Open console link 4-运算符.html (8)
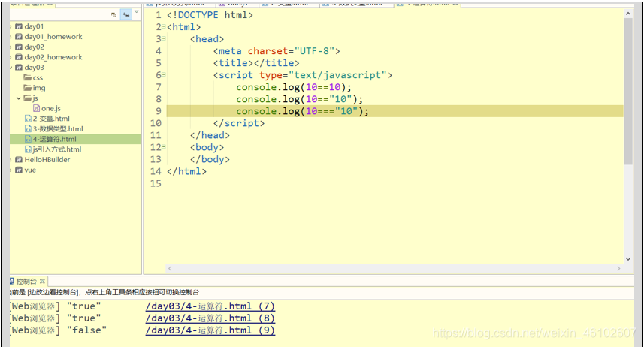Image resolution: width=644 pixels, height=347 pixels. point(210,318)
